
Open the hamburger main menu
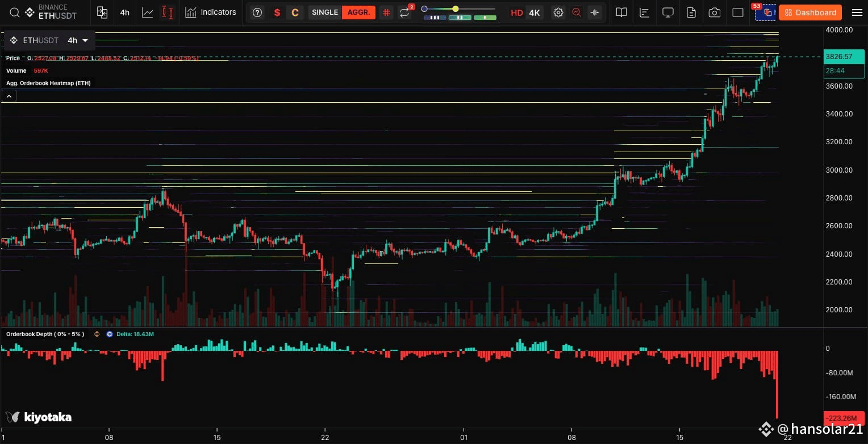pyautogui.click(x=857, y=12)
